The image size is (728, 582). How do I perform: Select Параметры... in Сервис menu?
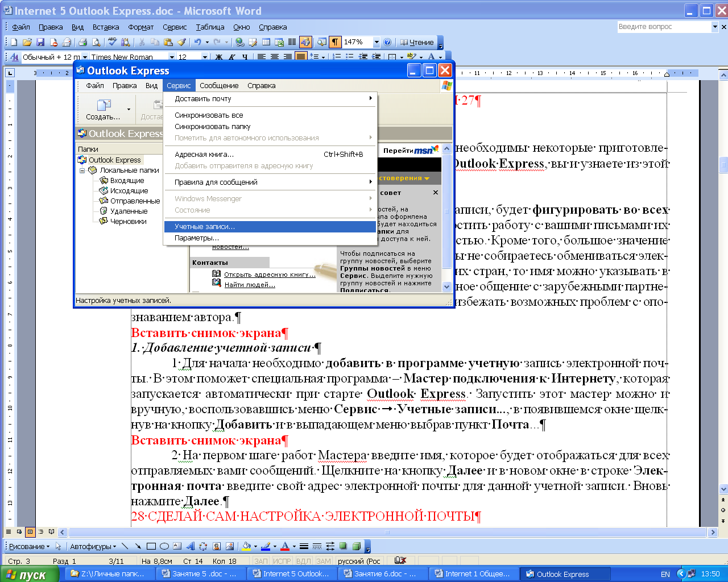point(270,238)
